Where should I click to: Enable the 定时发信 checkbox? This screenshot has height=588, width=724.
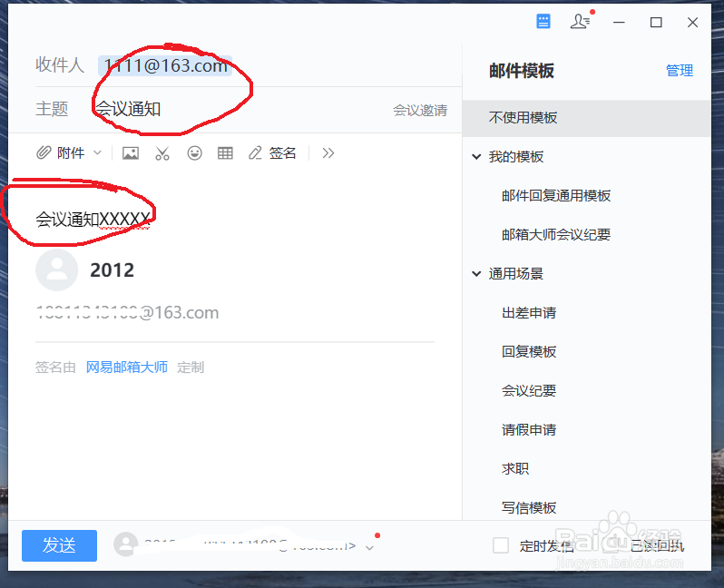point(501,545)
